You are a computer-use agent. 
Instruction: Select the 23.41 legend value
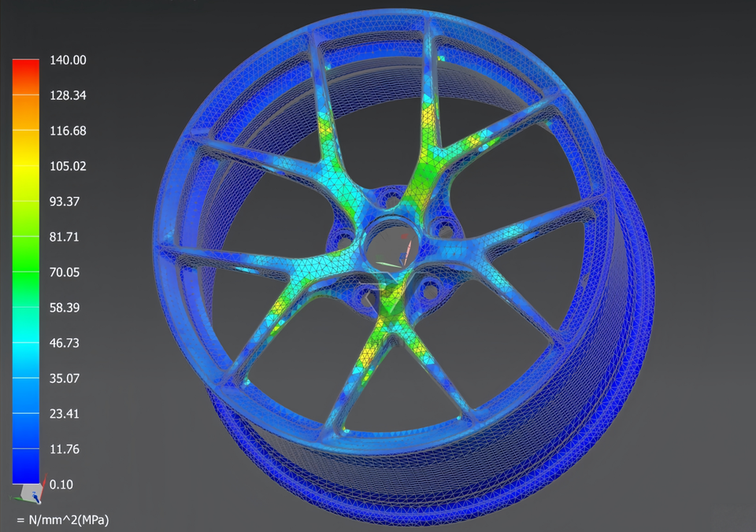pyautogui.click(x=65, y=413)
